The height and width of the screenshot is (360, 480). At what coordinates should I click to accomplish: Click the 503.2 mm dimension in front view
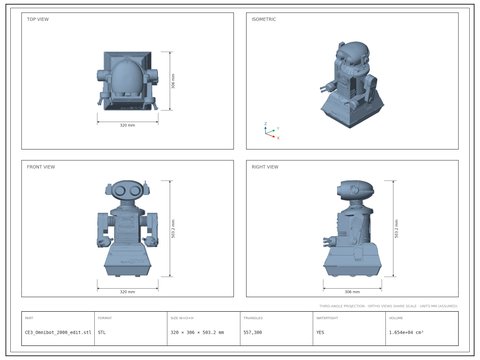coord(173,229)
